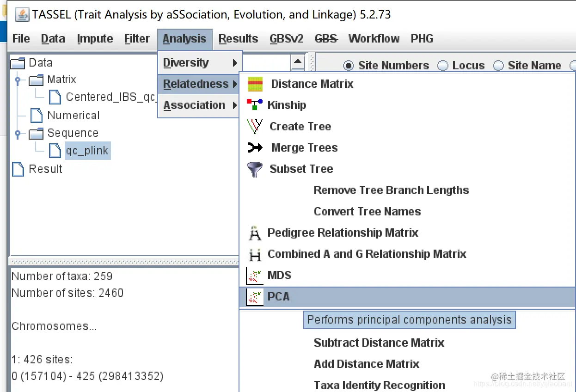
Task: Click the Merge Trees arrow icon
Action: 255,148
